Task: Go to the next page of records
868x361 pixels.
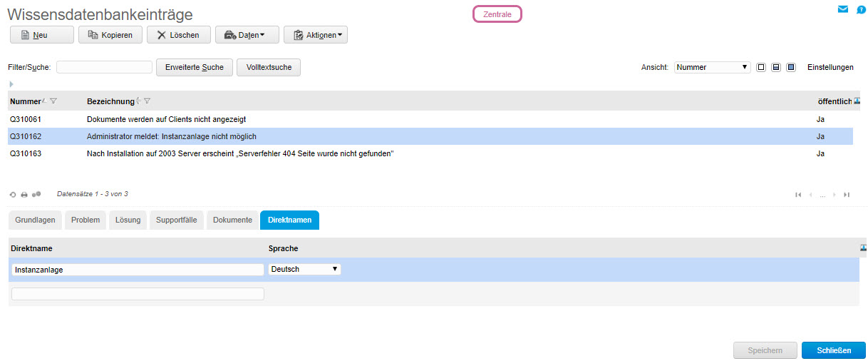Action: click(x=834, y=194)
